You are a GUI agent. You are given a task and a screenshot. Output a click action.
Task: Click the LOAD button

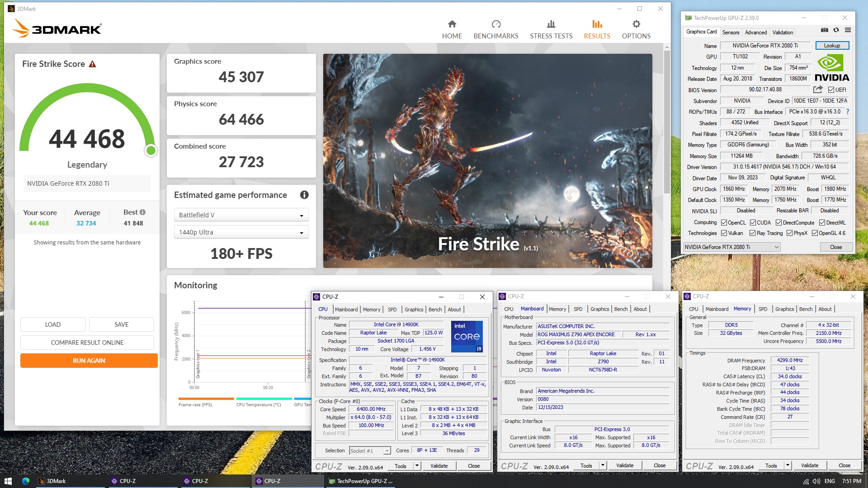[x=53, y=324]
